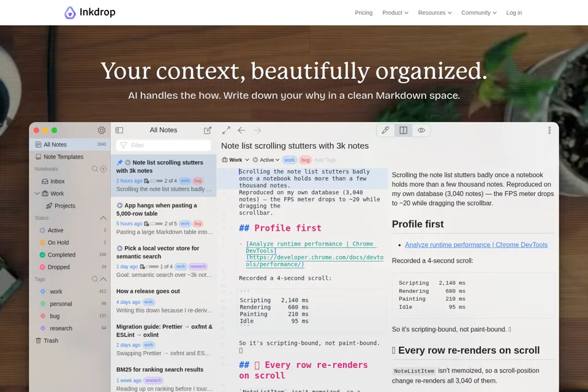
Task: Click the Note Templates sidebar icon
Action: click(x=38, y=157)
